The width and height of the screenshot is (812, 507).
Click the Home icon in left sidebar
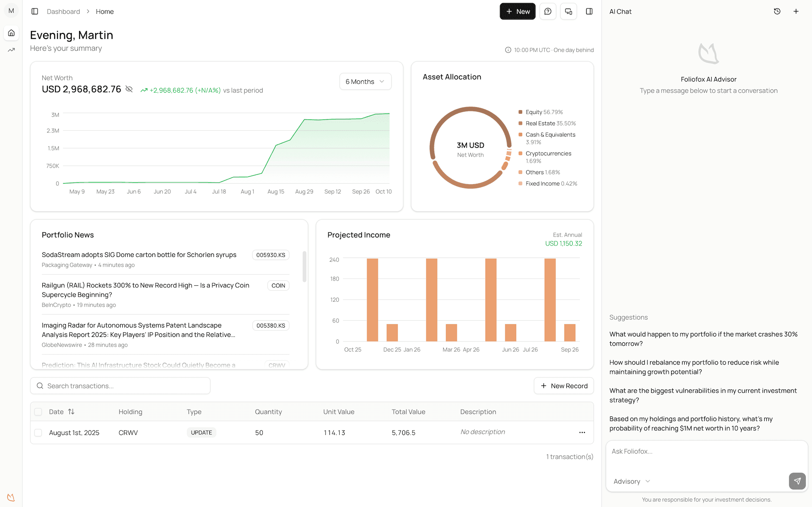coord(11,33)
